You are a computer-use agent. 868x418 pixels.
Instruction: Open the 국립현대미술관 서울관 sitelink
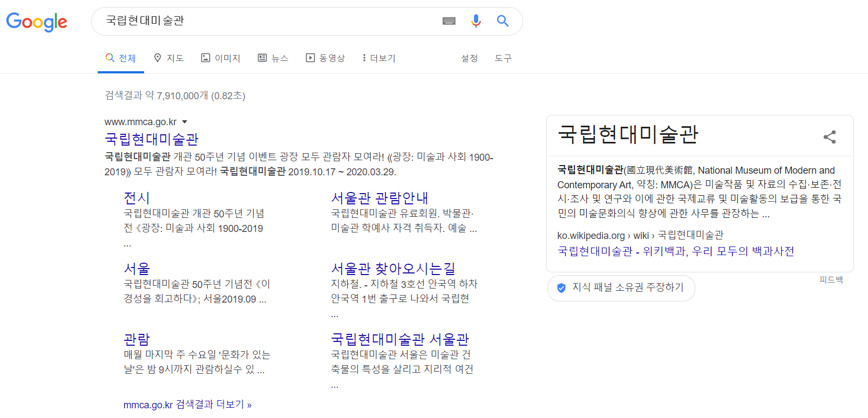tap(400, 339)
